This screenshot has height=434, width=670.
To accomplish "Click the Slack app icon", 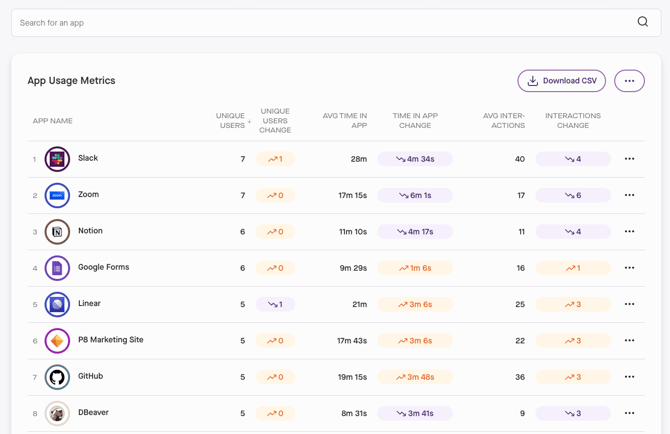I will tap(57, 159).
